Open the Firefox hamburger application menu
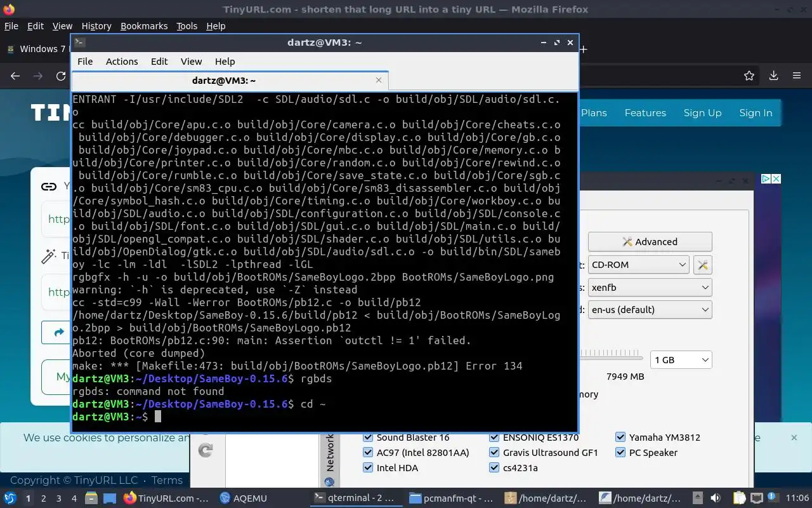This screenshot has width=812, height=508. [x=797, y=76]
